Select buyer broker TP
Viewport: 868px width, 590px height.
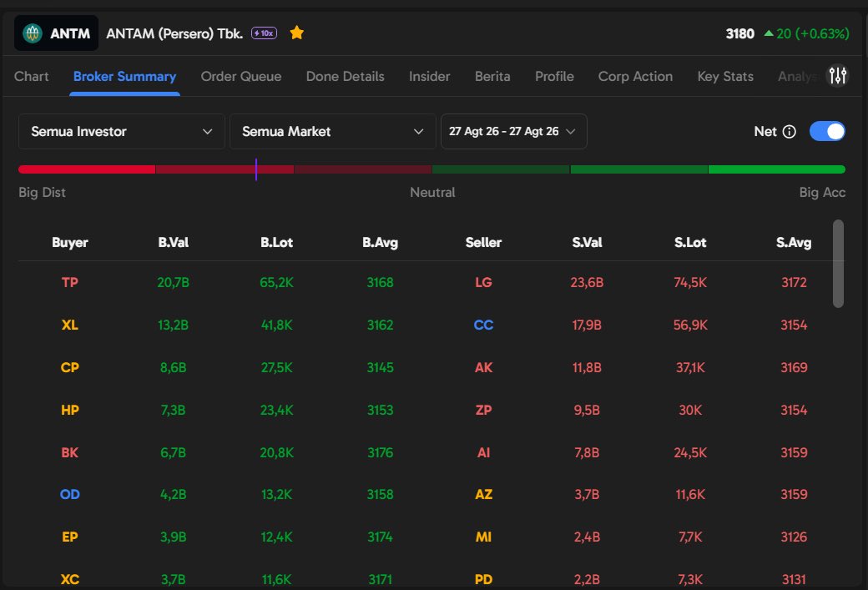(x=70, y=282)
